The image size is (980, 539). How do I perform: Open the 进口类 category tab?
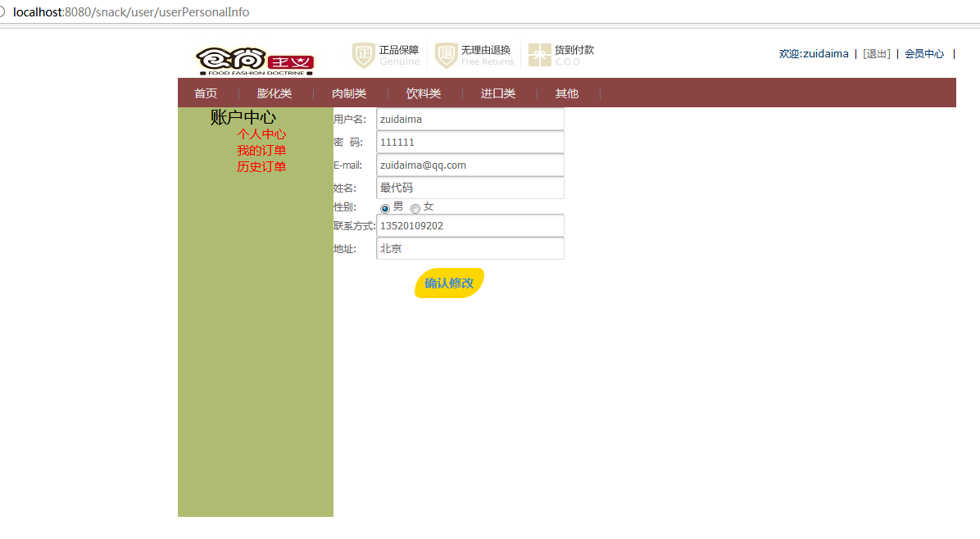tap(498, 93)
